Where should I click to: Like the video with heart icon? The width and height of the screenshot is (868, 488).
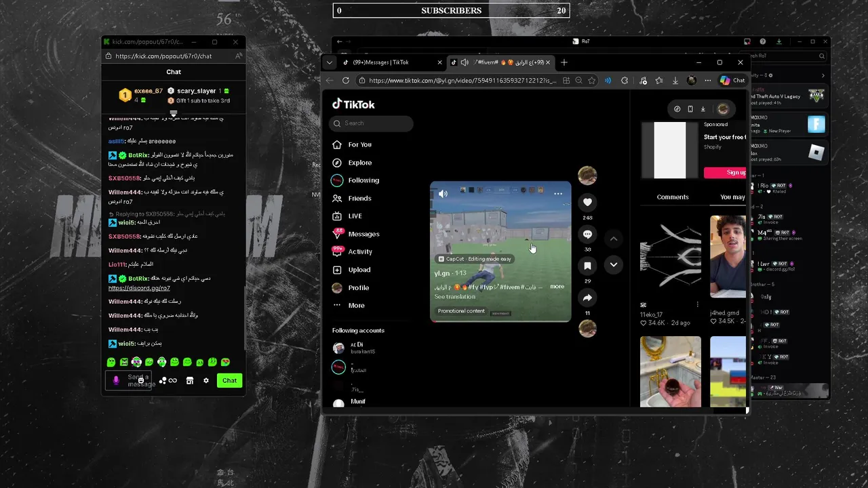coord(587,202)
